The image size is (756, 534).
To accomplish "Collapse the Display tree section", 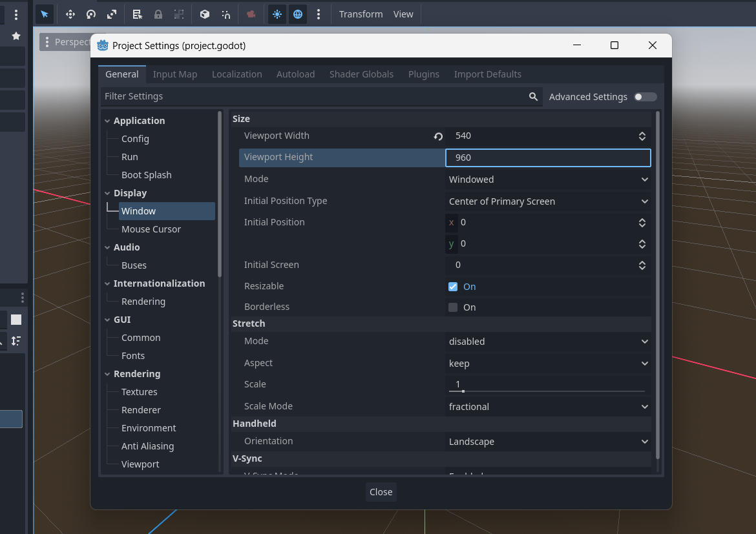I will point(107,193).
